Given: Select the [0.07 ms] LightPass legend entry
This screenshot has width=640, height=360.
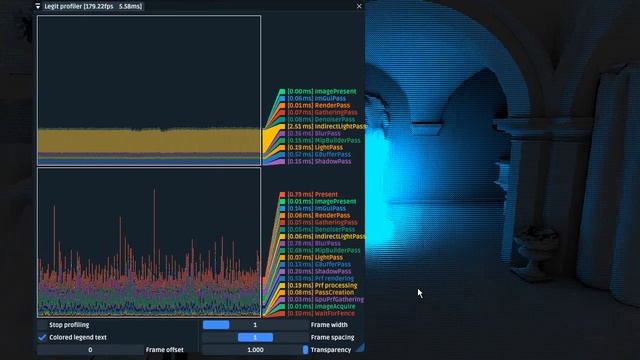Looking at the screenshot, I should coord(315,258).
